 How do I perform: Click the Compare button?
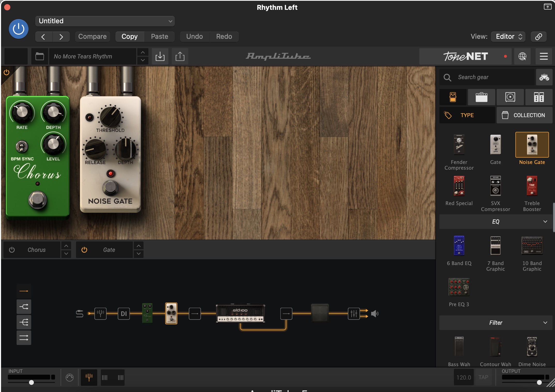point(92,36)
